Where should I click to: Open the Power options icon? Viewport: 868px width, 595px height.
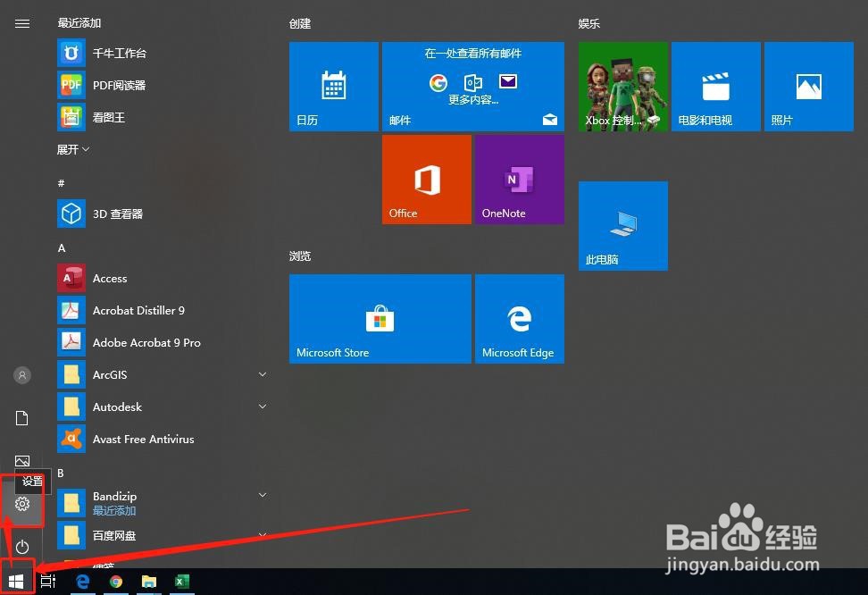(x=21, y=547)
